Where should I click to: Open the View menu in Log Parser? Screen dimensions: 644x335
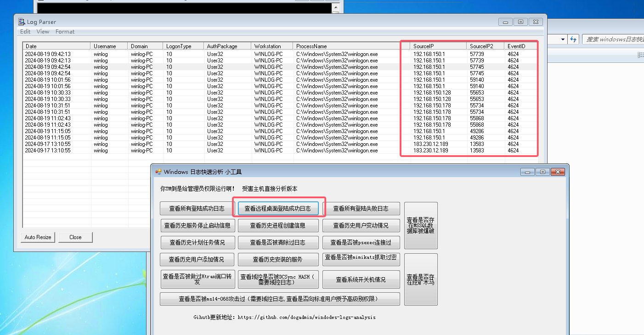(43, 32)
